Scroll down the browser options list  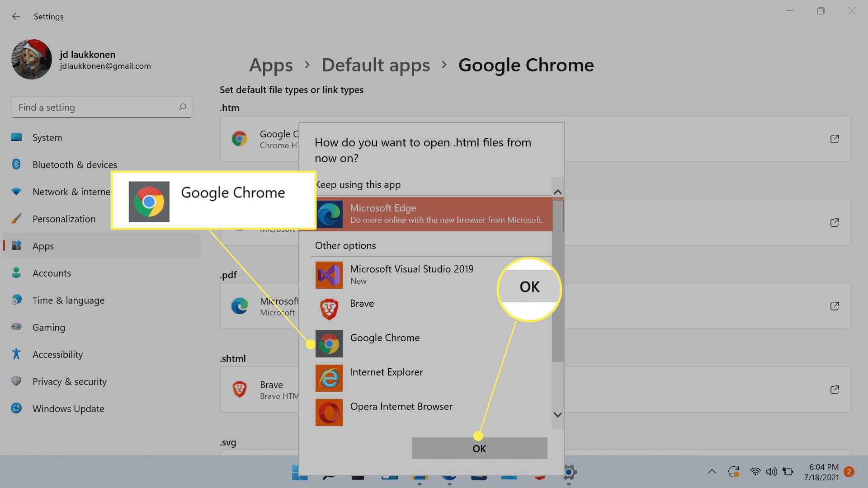pyautogui.click(x=557, y=415)
